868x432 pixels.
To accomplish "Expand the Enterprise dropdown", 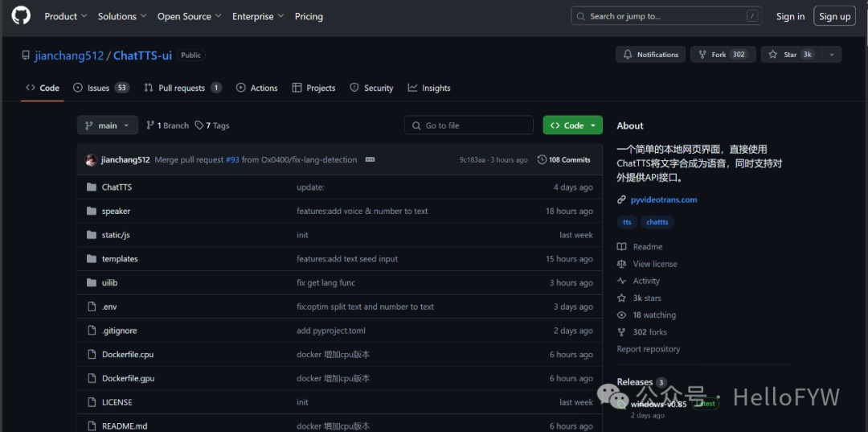I will (258, 17).
